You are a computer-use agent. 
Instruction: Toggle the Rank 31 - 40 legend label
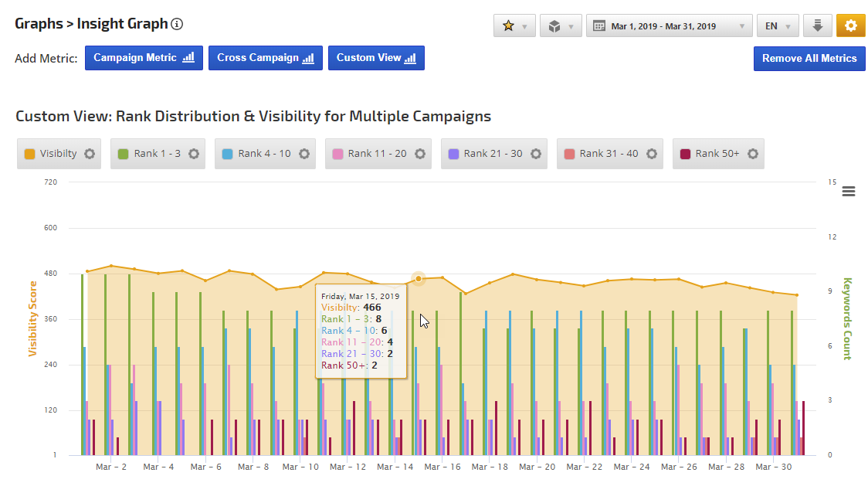pos(609,154)
